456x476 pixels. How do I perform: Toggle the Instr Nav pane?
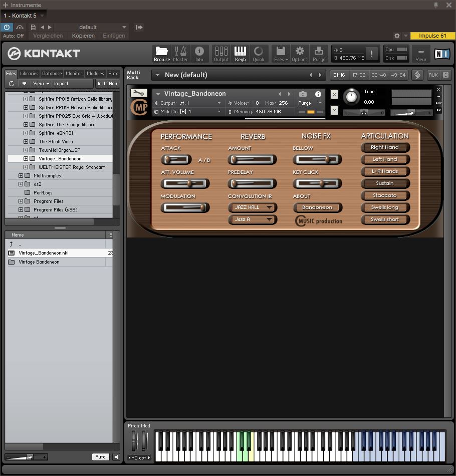[x=107, y=84]
